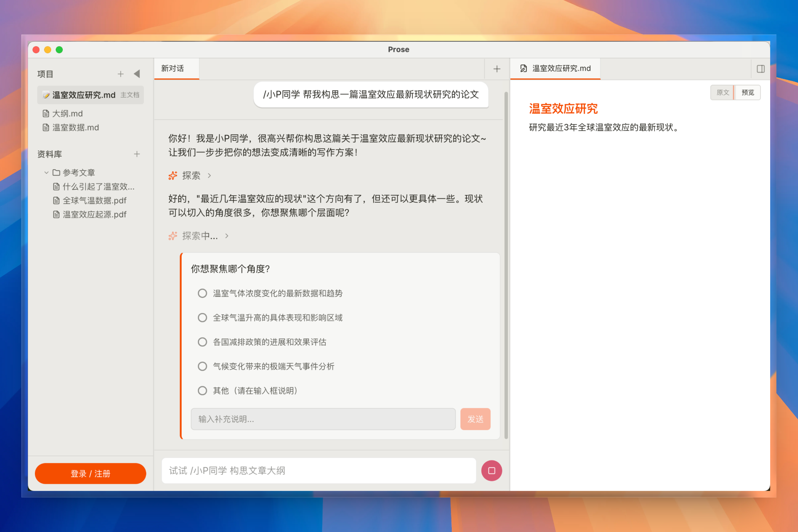Expand the 探索 step chevron

pyautogui.click(x=209, y=175)
